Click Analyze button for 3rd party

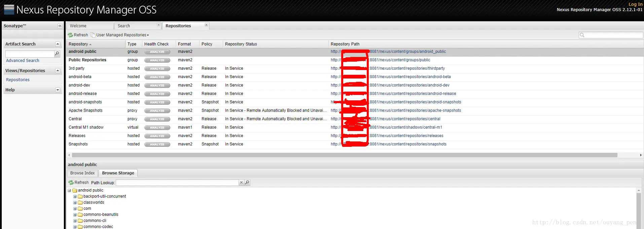point(157,69)
